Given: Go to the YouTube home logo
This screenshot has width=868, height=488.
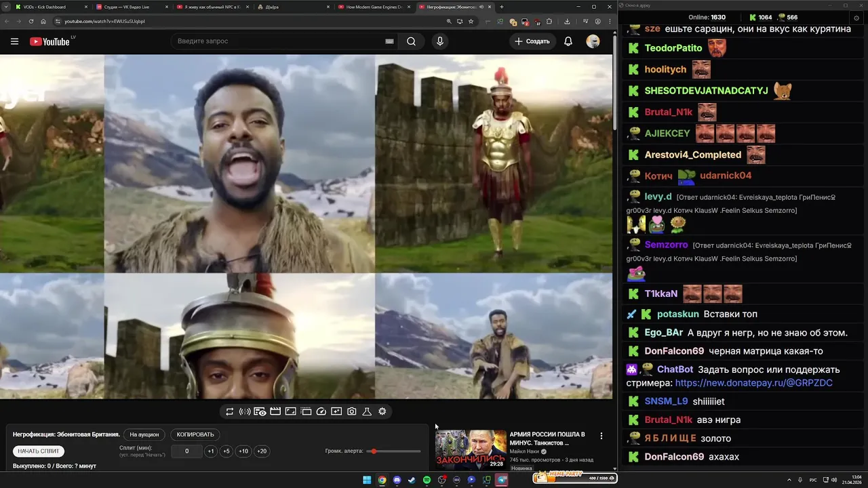Looking at the screenshot, I should [x=50, y=41].
